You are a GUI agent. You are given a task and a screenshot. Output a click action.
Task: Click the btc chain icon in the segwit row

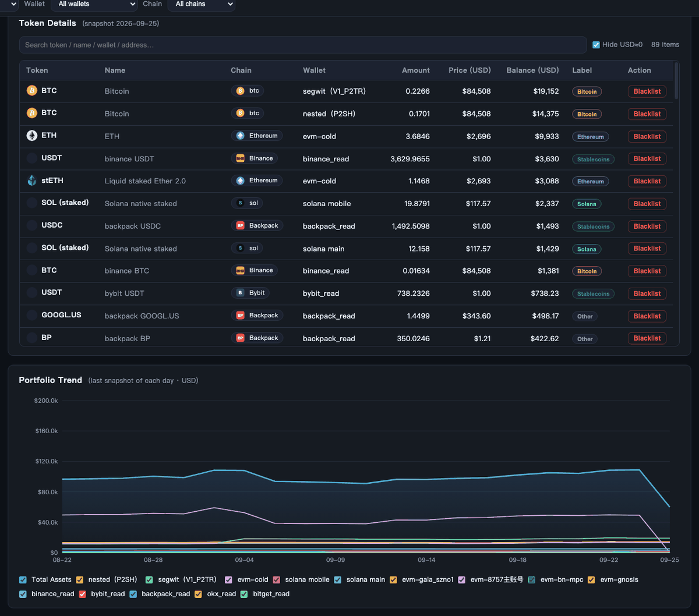coord(240,91)
